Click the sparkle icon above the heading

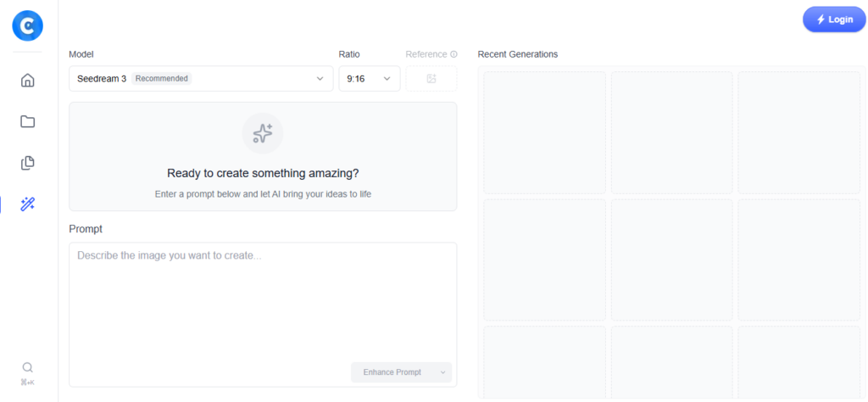click(263, 134)
